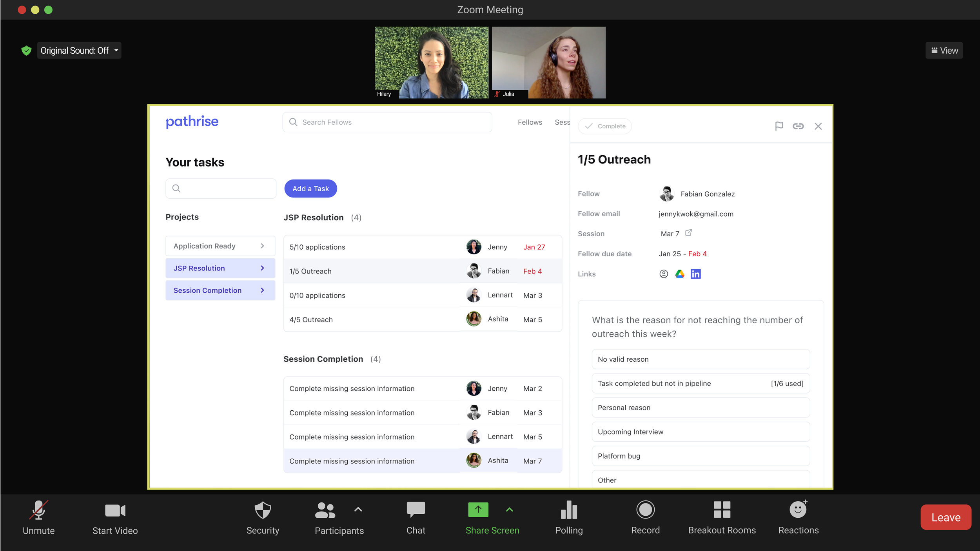Open the View layout menu
Screen dimensions: 980x551
(x=944, y=51)
